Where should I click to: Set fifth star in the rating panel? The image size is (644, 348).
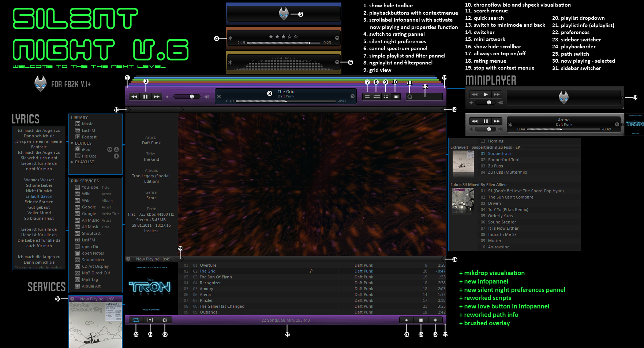[296, 37]
